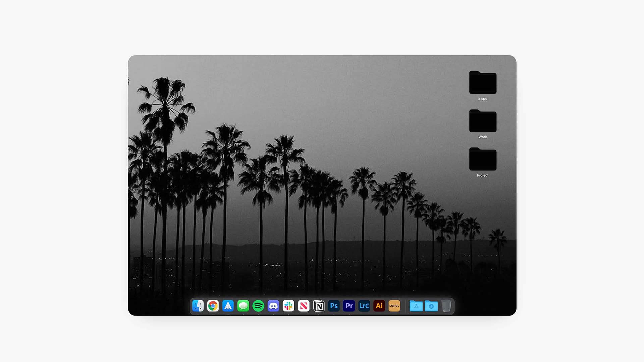Launch Arc browser from dock

[228, 306]
